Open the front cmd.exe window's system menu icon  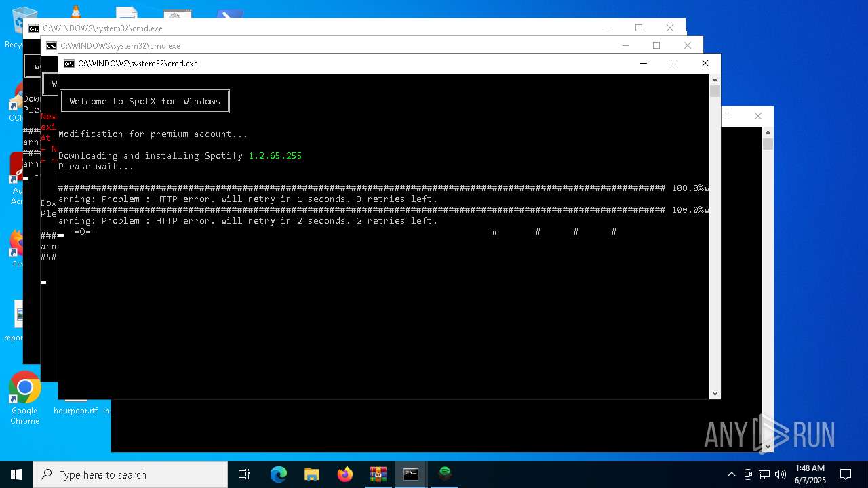pos(68,64)
